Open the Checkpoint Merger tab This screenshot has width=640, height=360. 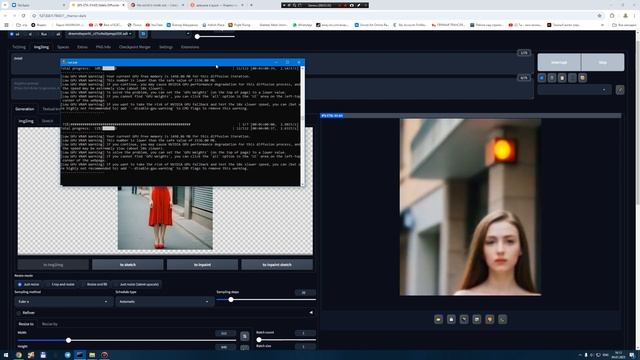point(135,47)
